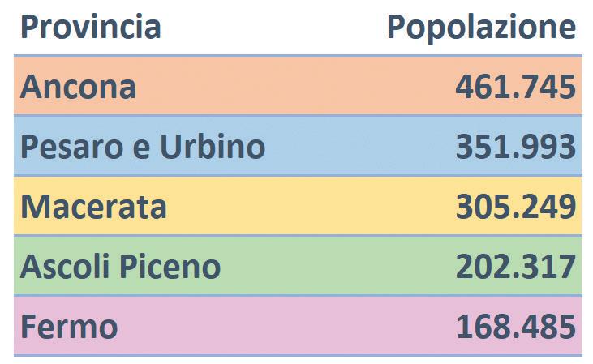Click population value 305.249

(x=514, y=206)
